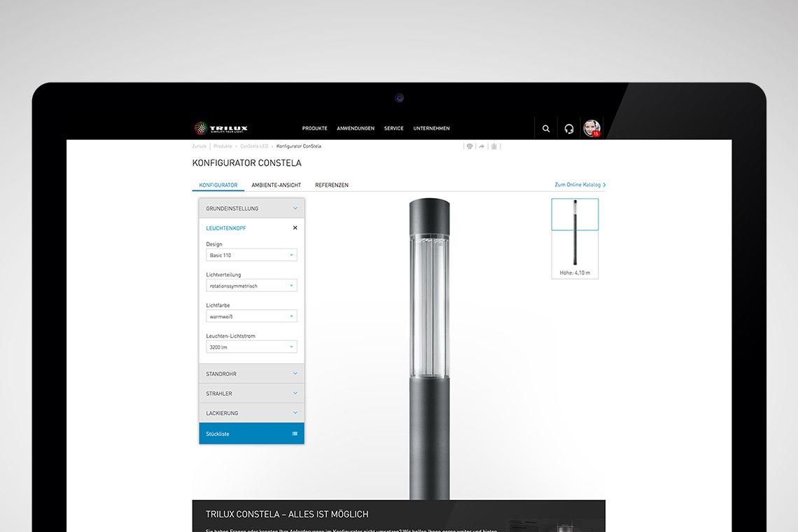The height and width of the screenshot is (532, 798).
Task: Click the Leuchtenkopf section heading
Action: [x=226, y=228]
